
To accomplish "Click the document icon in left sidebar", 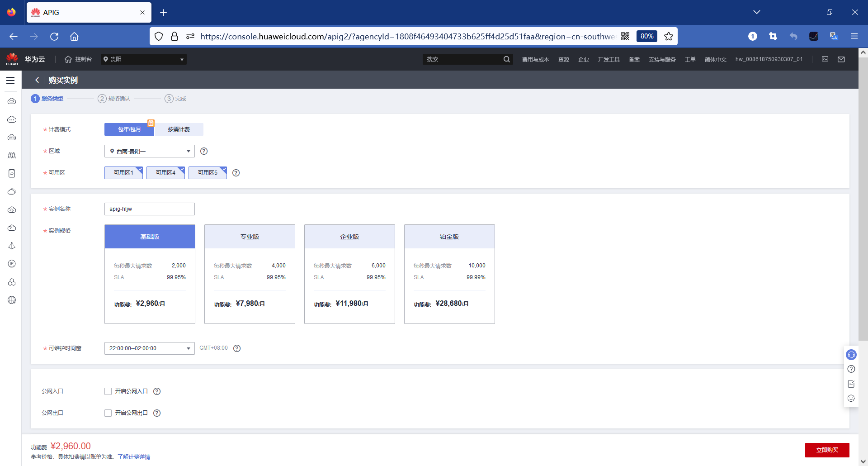I will coord(12,173).
